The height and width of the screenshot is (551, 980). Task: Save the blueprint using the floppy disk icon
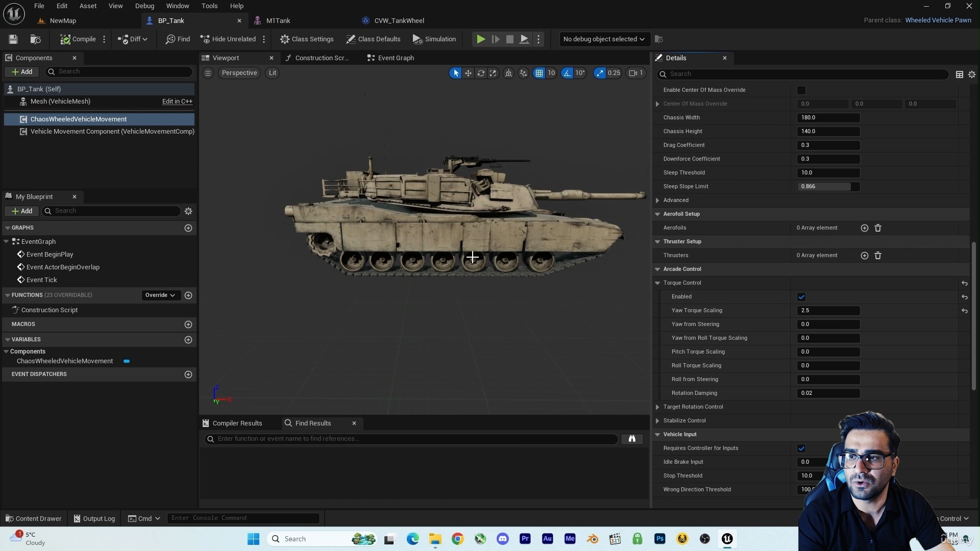pyautogui.click(x=13, y=39)
